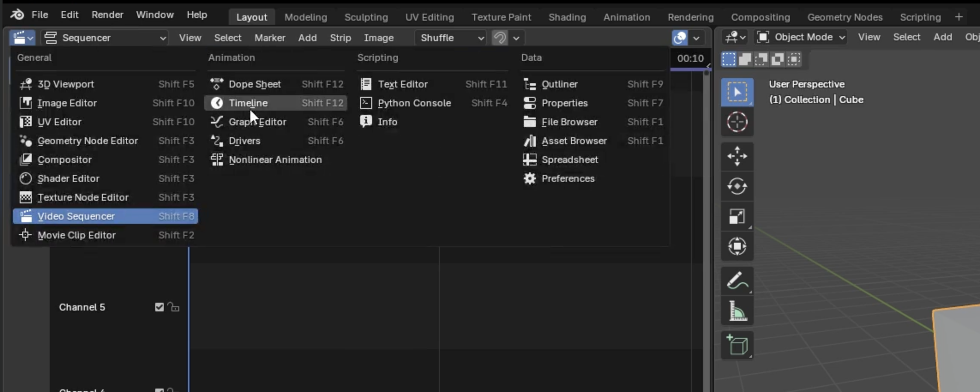Switch to Spreadsheet editor
The image size is (980, 392).
pos(593,160)
